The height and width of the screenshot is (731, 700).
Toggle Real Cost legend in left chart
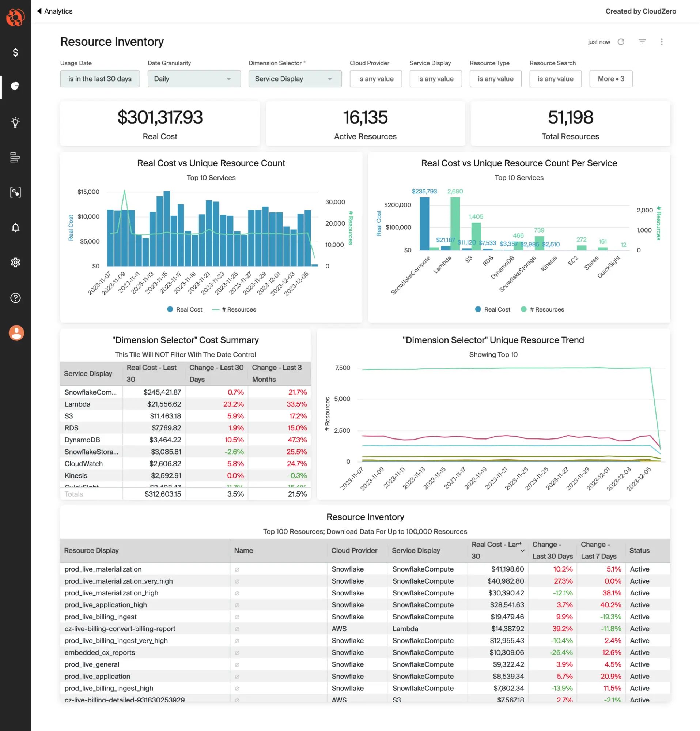(185, 310)
